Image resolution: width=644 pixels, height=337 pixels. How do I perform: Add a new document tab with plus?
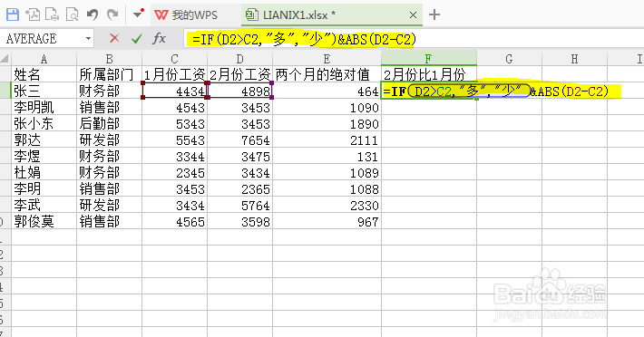[434, 14]
